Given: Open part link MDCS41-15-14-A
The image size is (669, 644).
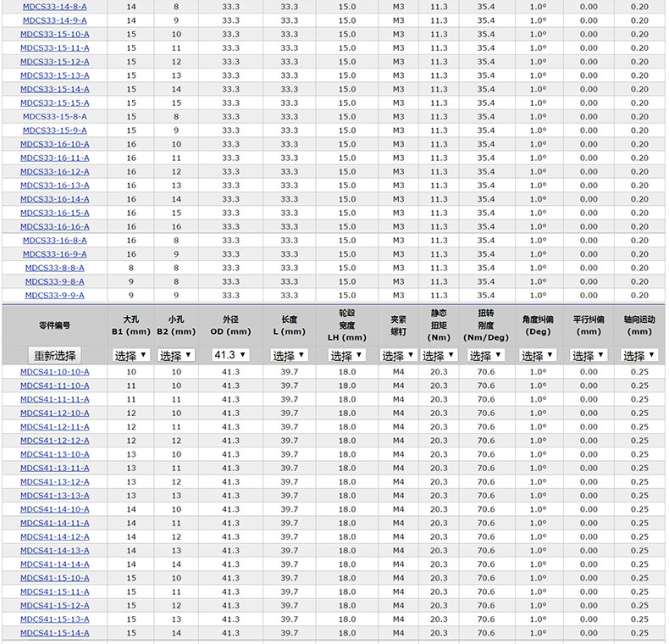Looking at the screenshot, I should (55, 633).
